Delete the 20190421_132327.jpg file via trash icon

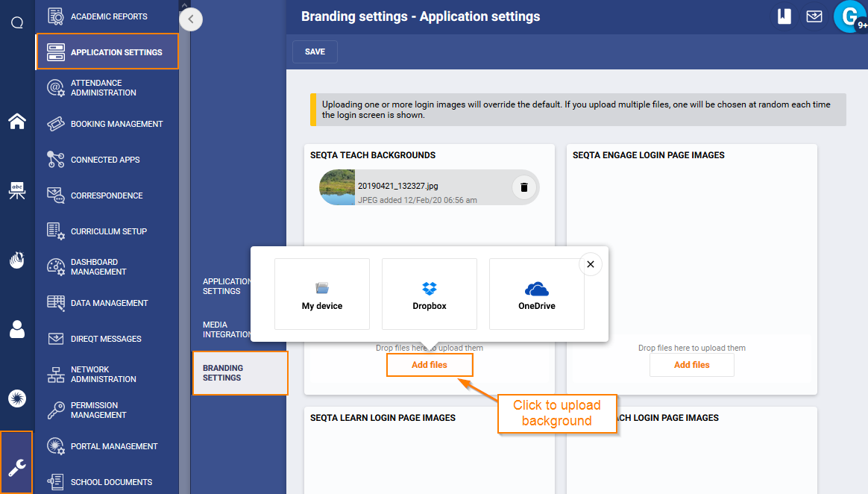tap(523, 187)
